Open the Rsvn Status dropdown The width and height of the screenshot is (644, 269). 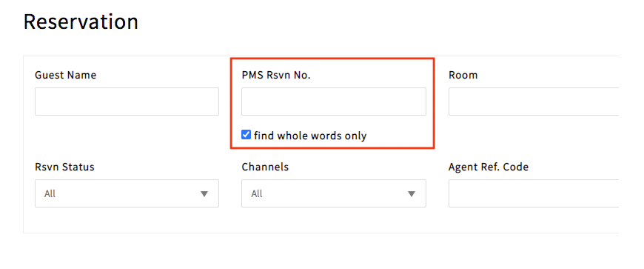click(x=127, y=193)
